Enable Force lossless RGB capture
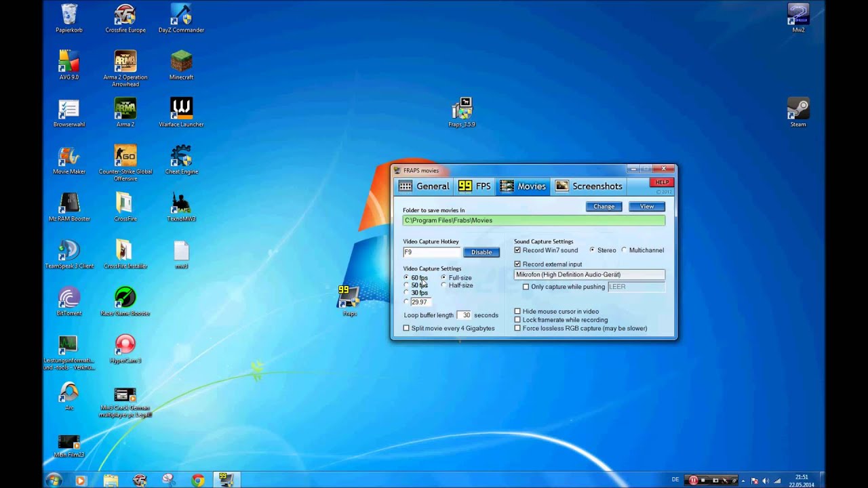Viewport: 868px width, 488px height. coord(517,328)
